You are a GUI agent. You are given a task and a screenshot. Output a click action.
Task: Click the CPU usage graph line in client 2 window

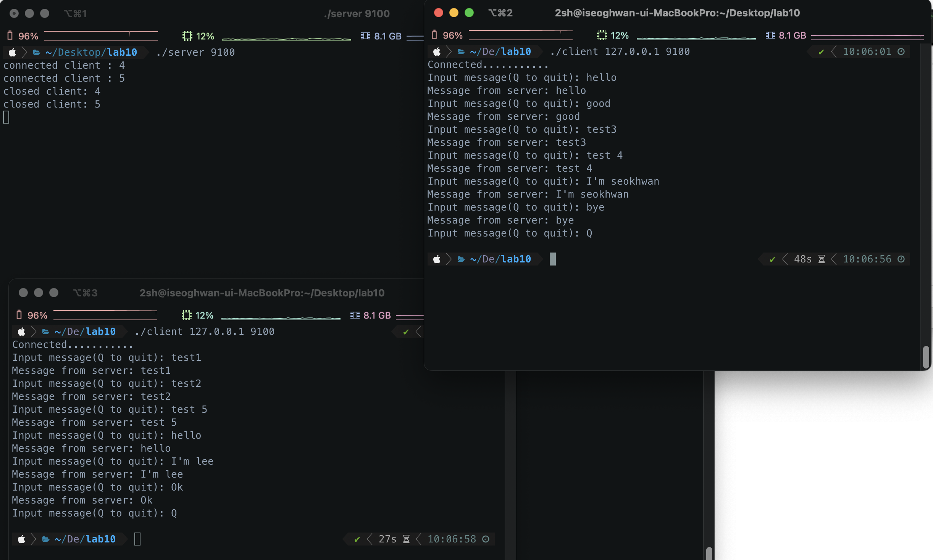696,38
